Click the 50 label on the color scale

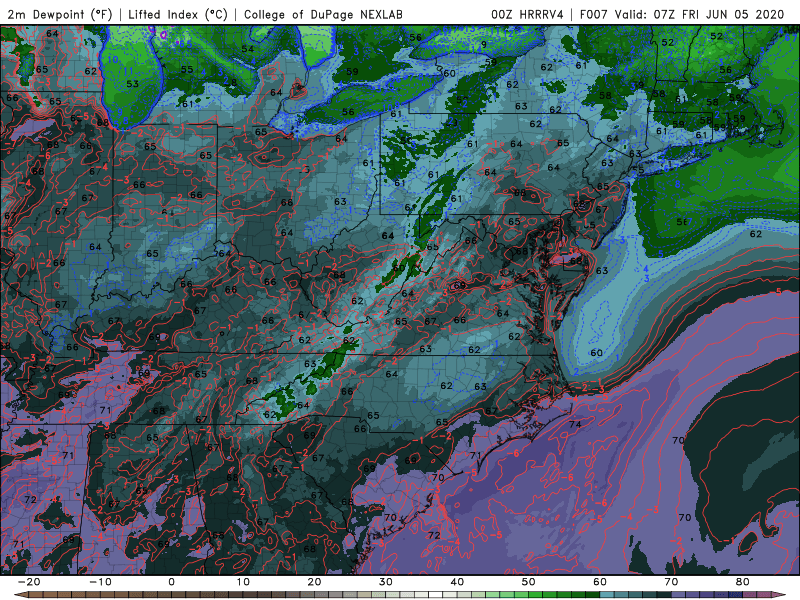pyautogui.click(x=529, y=582)
